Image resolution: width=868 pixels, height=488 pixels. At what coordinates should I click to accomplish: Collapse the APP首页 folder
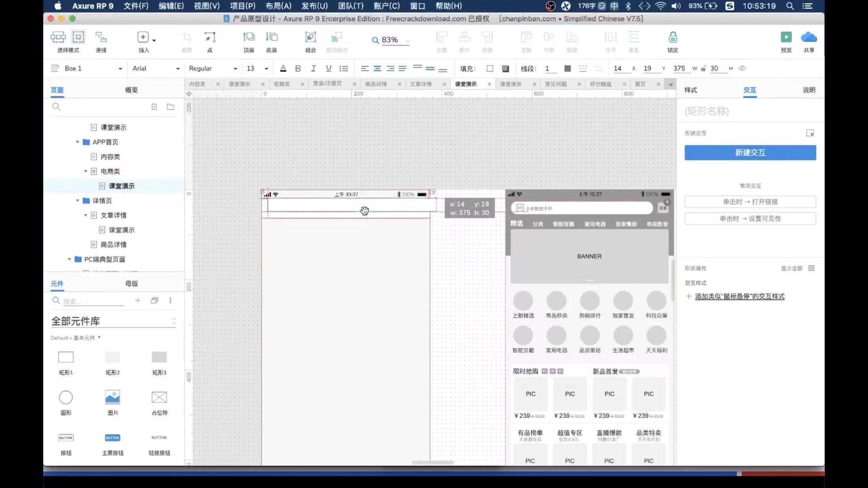[77, 142]
